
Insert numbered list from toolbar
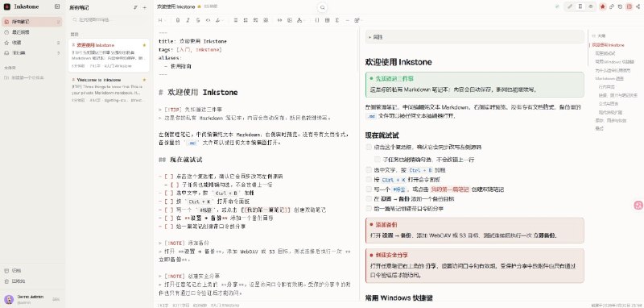[x=246, y=19]
